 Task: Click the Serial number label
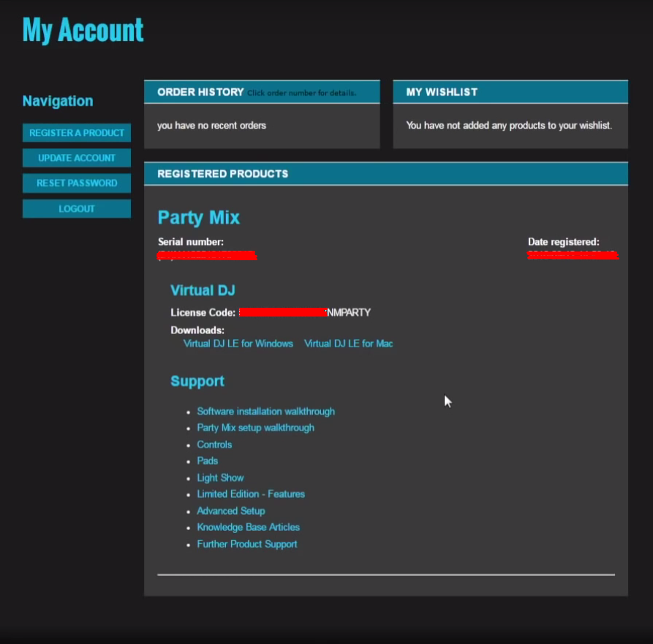(191, 242)
